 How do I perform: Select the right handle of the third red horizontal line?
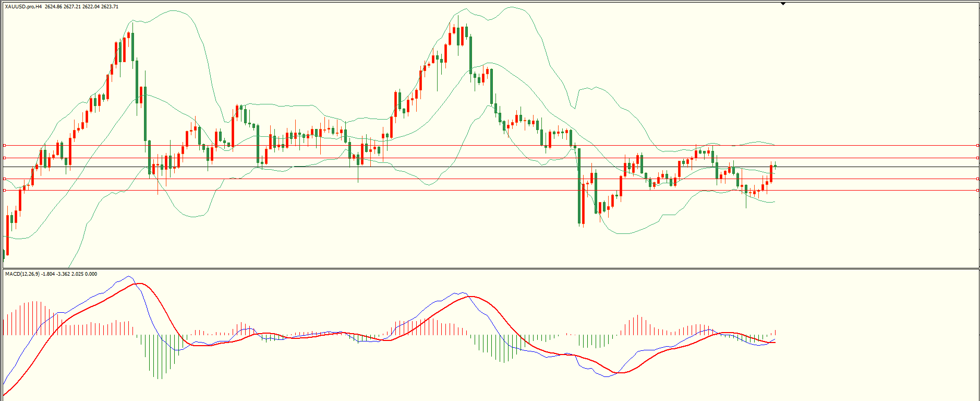(x=977, y=179)
